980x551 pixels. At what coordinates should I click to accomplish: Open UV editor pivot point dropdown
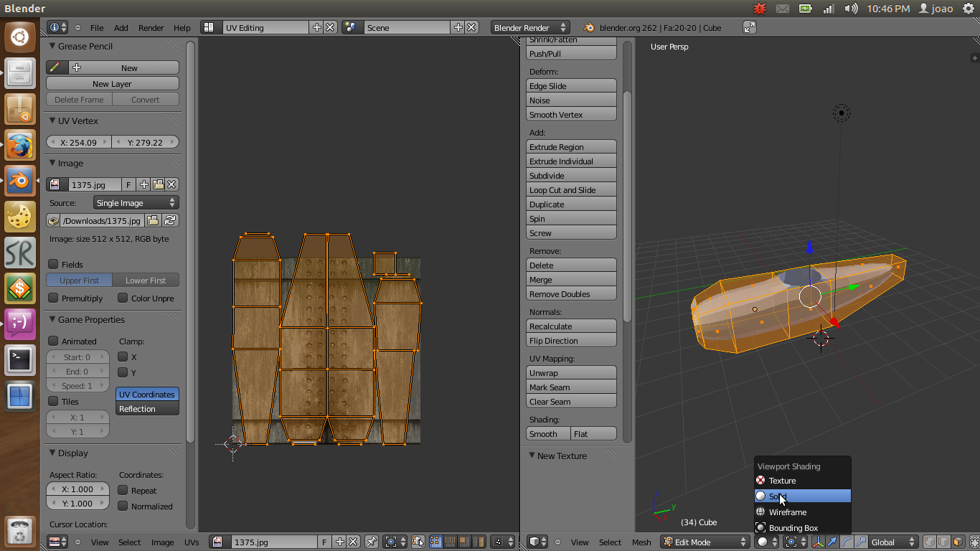(x=395, y=542)
